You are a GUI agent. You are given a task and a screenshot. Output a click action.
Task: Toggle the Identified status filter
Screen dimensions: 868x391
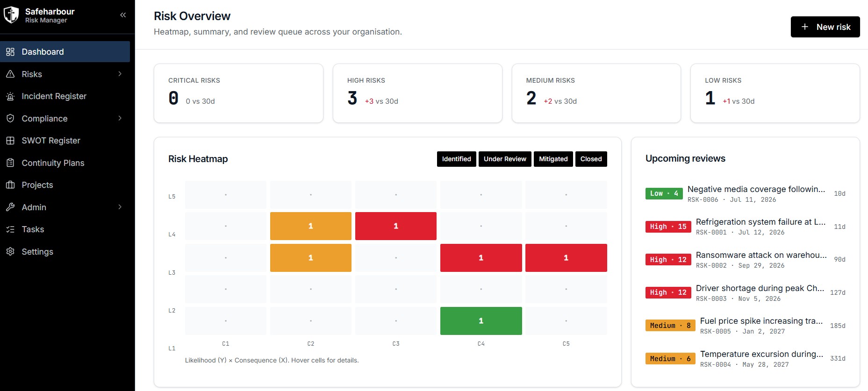coord(457,159)
